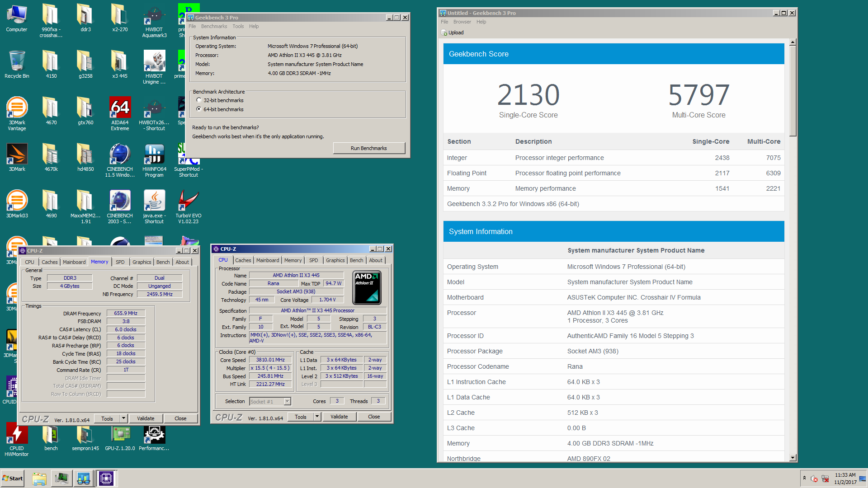Screen dimensions: 868x488
Task: Launch java.exe shortcut icon
Action: coord(154,206)
